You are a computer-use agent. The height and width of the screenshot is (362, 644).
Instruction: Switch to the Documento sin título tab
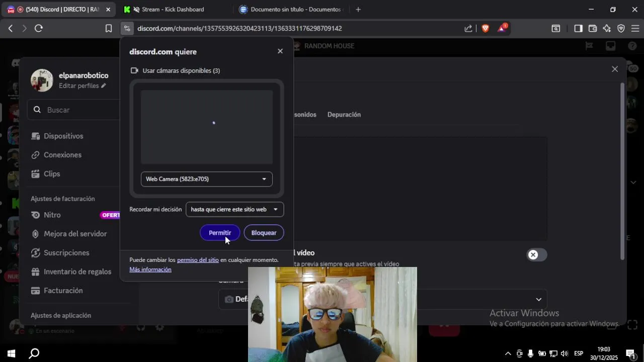(x=290, y=9)
